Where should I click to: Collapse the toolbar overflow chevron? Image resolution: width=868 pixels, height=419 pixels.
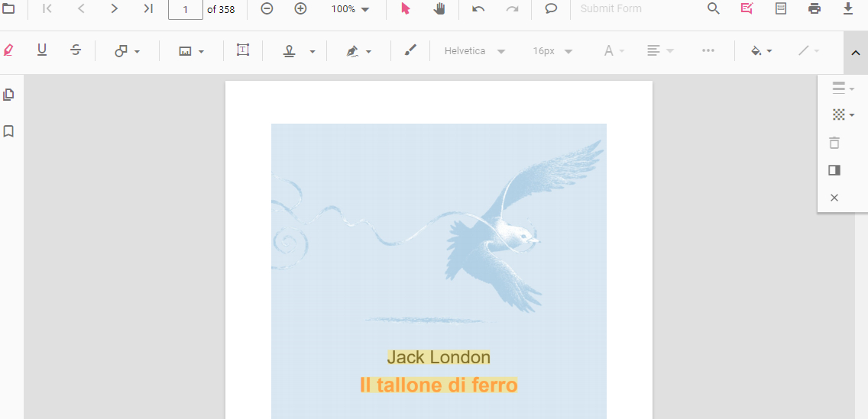(855, 53)
